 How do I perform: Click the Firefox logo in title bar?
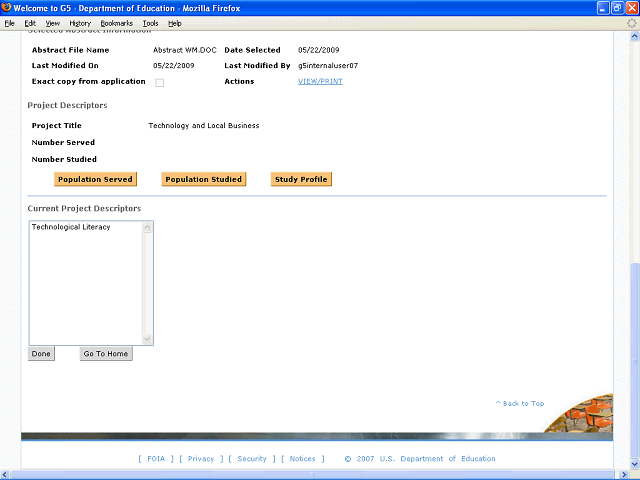6,7
